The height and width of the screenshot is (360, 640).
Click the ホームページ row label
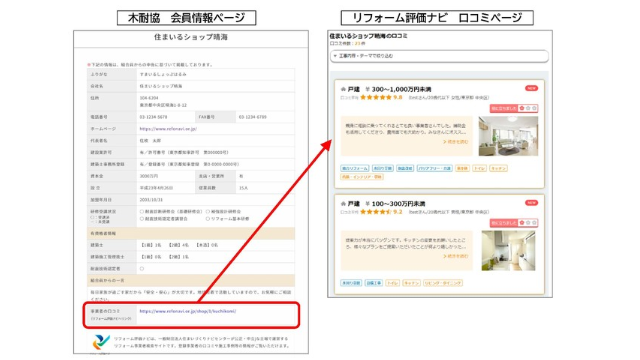click(x=103, y=129)
